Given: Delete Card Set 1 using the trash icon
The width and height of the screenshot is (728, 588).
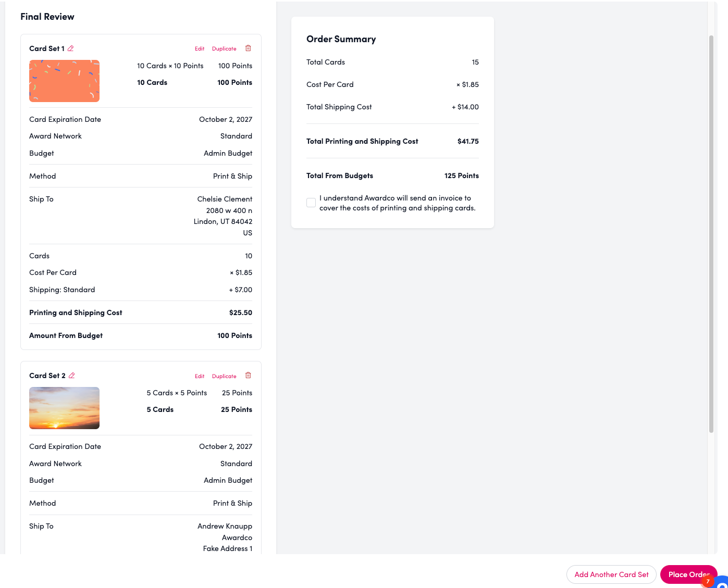Looking at the screenshot, I should (248, 48).
